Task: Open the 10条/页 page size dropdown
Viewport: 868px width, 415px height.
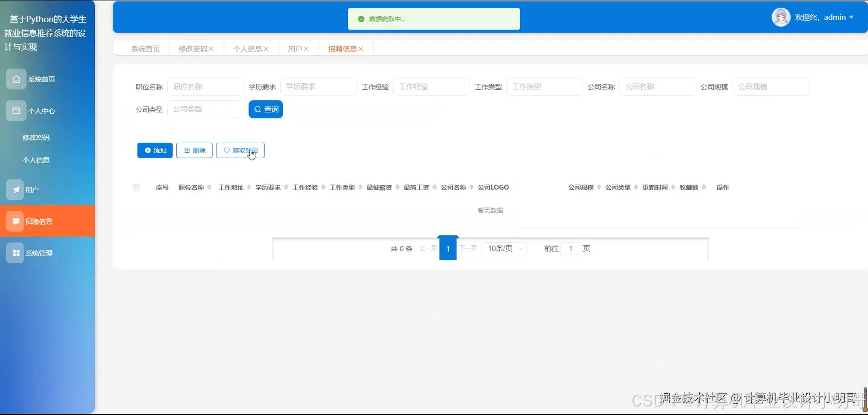Action: (x=503, y=248)
